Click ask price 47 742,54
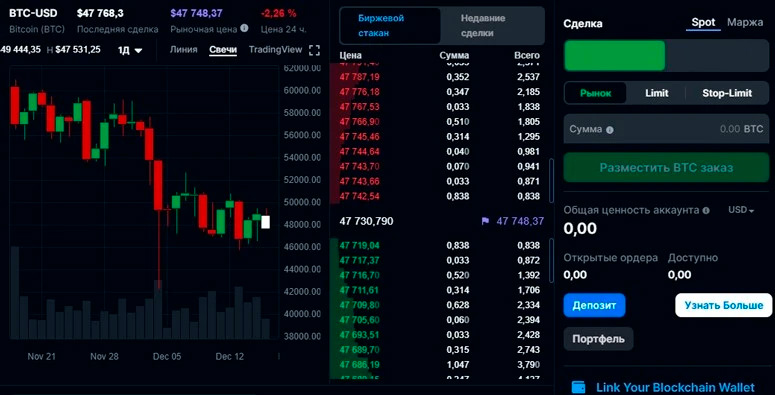The height and width of the screenshot is (395, 775). (x=359, y=196)
